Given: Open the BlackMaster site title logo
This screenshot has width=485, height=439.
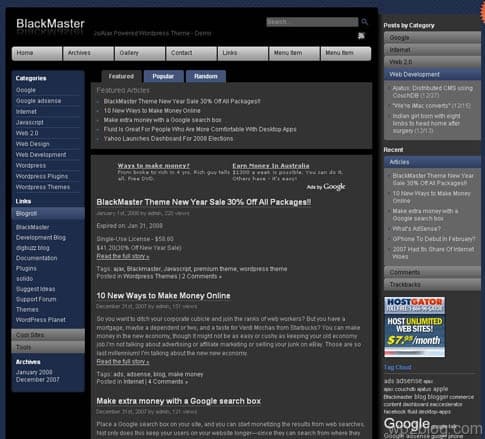Looking at the screenshot, I should [x=50, y=24].
